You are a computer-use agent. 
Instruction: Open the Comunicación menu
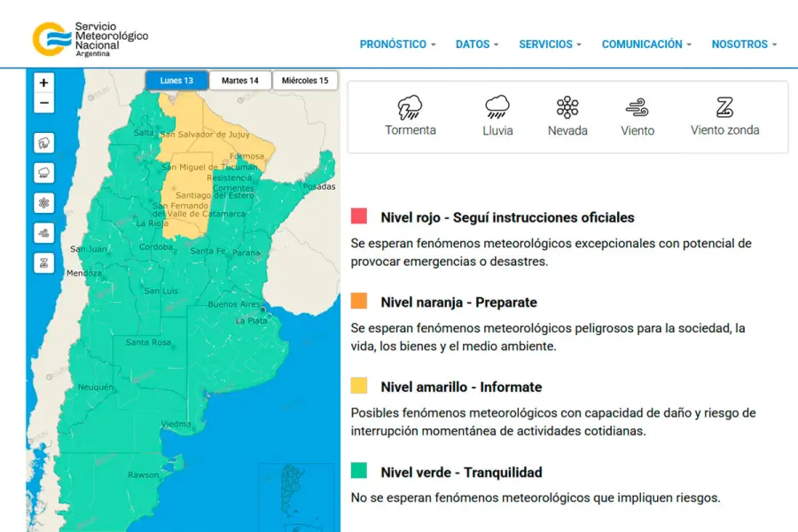646,44
